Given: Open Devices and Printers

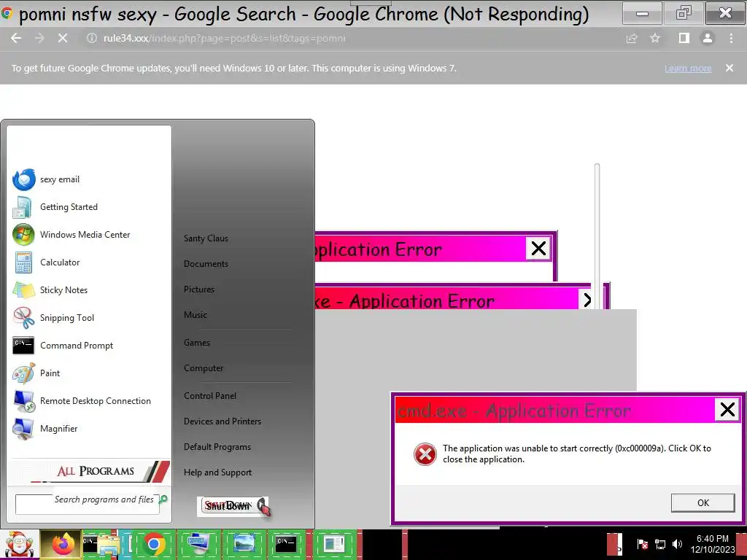Looking at the screenshot, I should tap(222, 421).
